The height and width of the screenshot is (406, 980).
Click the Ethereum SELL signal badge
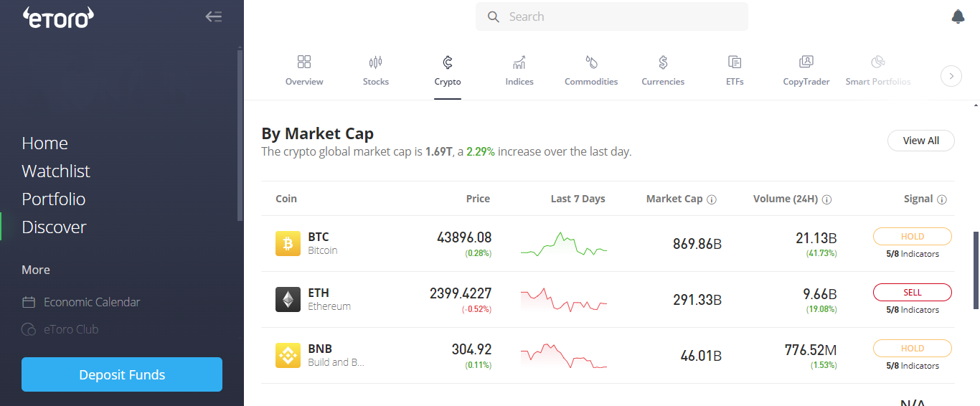coord(912,292)
